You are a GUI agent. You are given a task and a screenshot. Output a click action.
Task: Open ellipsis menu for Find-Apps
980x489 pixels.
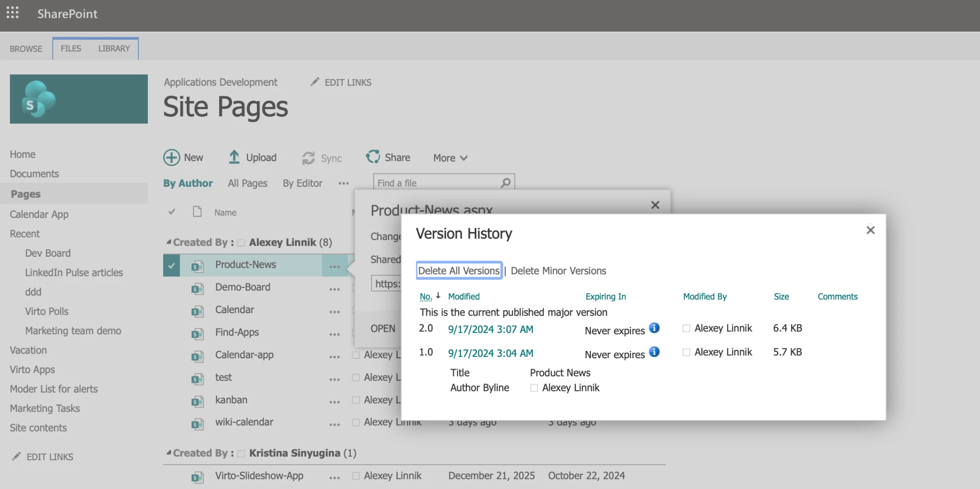[x=334, y=334]
